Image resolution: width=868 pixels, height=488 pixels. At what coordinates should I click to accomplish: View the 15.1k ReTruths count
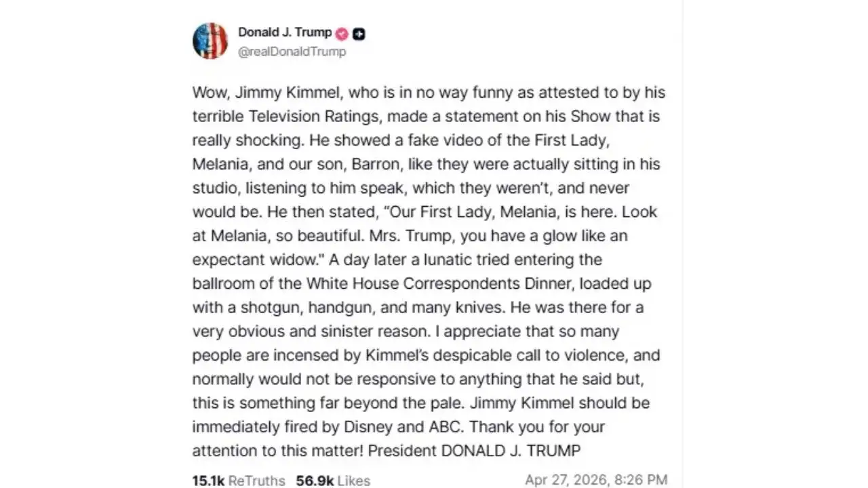click(208, 481)
